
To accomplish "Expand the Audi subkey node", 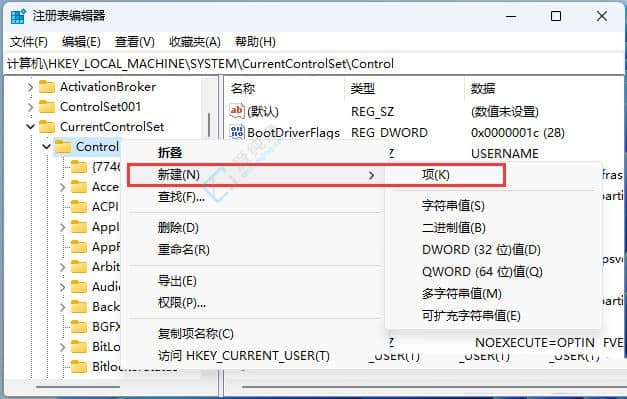I will (62, 287).
